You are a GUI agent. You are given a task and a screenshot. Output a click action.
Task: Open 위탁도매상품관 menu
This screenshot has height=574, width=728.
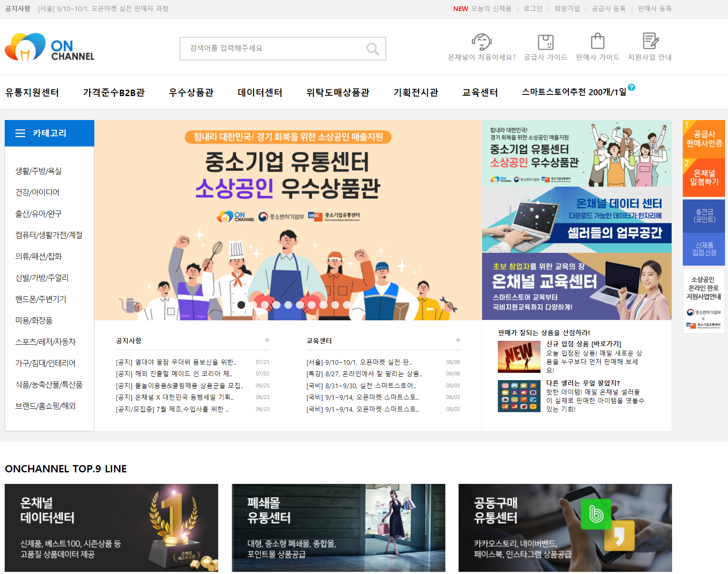click(337, 92)
